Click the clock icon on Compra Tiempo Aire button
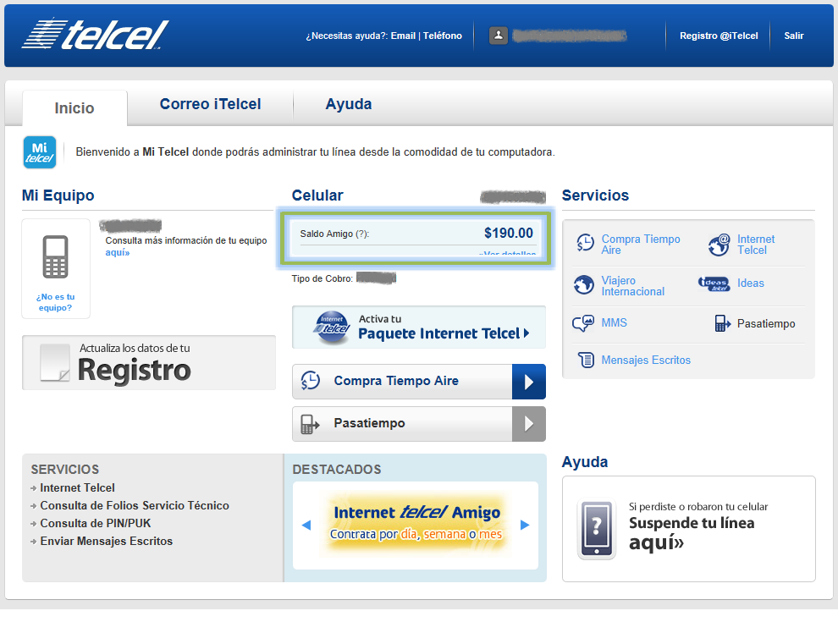 pos(310,381)
